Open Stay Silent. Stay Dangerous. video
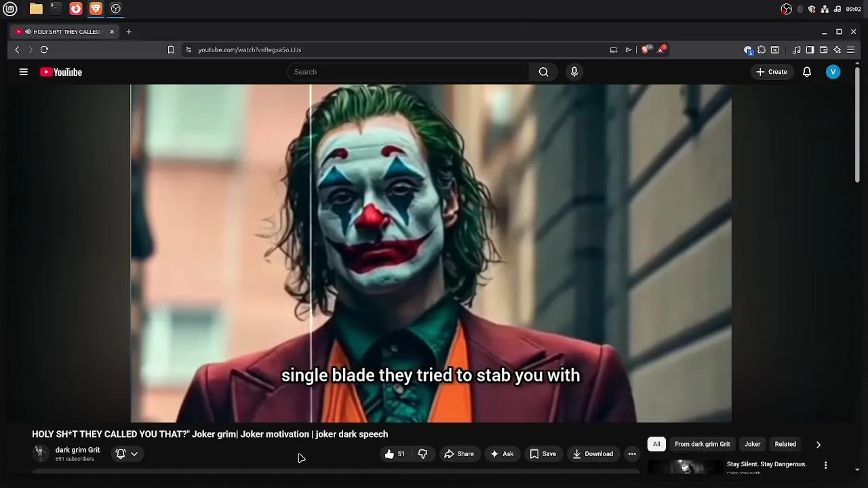This screenshot has width=868, height=488. (766, 464)
